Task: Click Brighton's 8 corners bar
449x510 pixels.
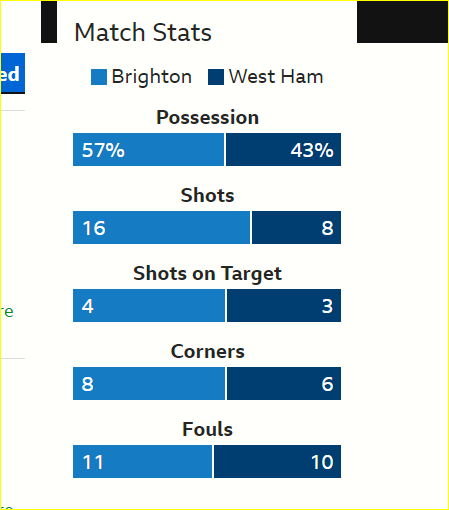Action: 149,383
